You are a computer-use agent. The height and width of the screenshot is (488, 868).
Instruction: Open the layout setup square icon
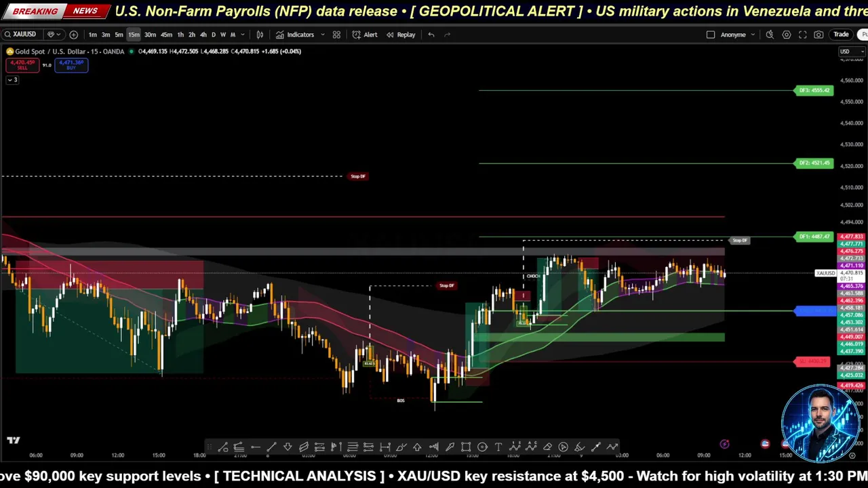pyautogui.click(x=711, y=35)
